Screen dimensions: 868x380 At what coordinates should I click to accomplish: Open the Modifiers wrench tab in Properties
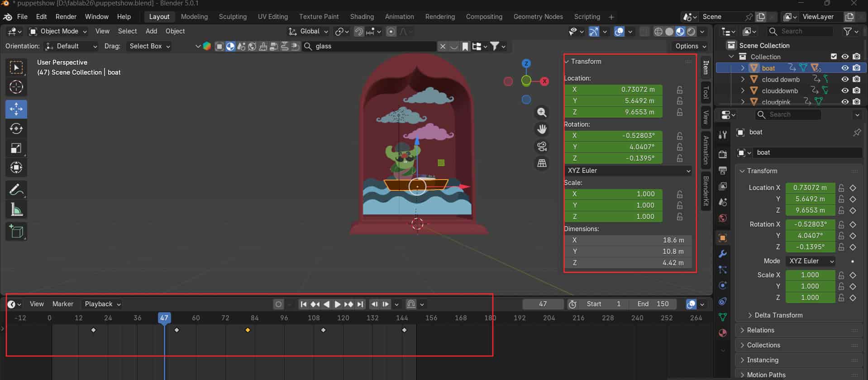click(723, 254)
